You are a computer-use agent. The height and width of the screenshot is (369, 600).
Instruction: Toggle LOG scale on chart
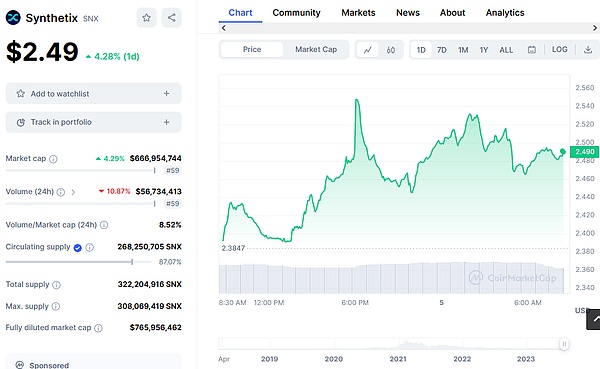tap(559, 49)
